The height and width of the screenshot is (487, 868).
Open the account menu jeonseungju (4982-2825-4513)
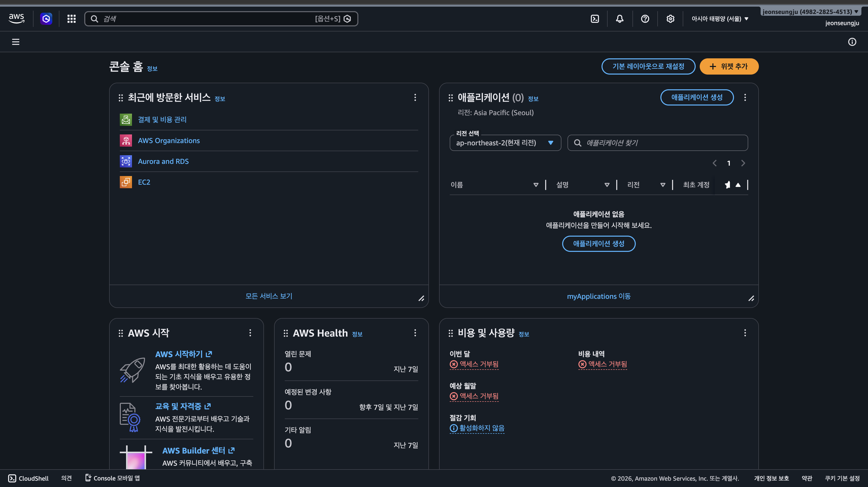pos(810,12)
